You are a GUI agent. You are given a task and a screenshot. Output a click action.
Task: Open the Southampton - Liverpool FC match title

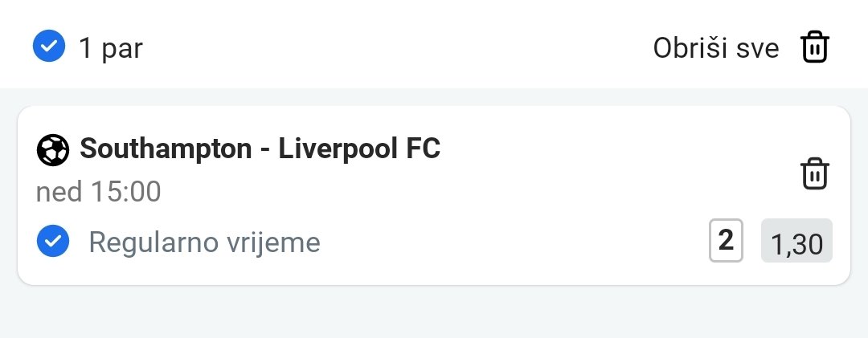click(x=260, y=149)
